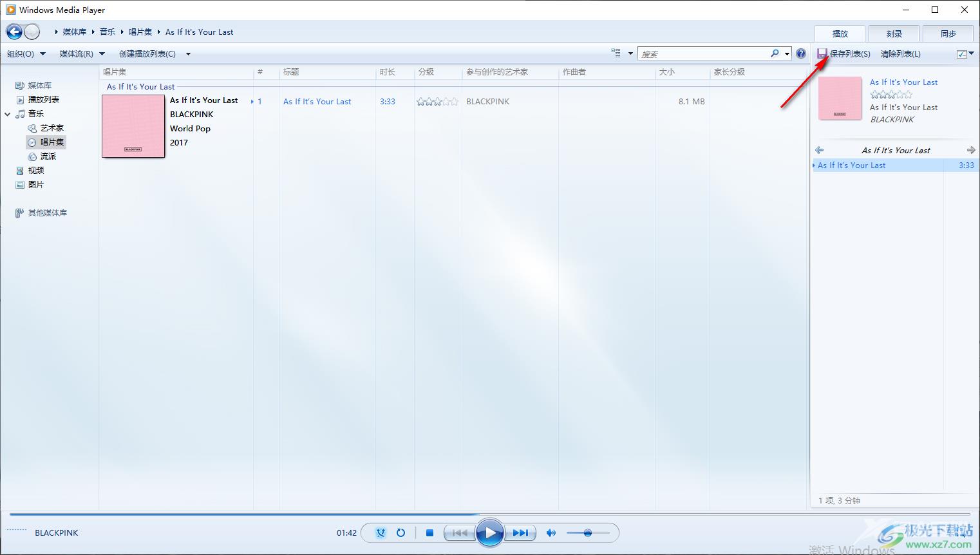The image size is (980, 555).
Task: Click the 媒体库 breadcrumb
Action: coord(74,32)
